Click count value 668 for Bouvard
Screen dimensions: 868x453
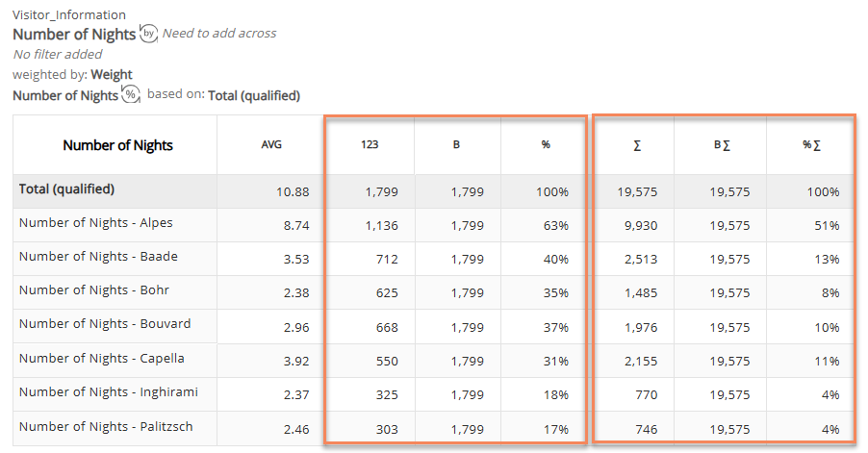387,327
